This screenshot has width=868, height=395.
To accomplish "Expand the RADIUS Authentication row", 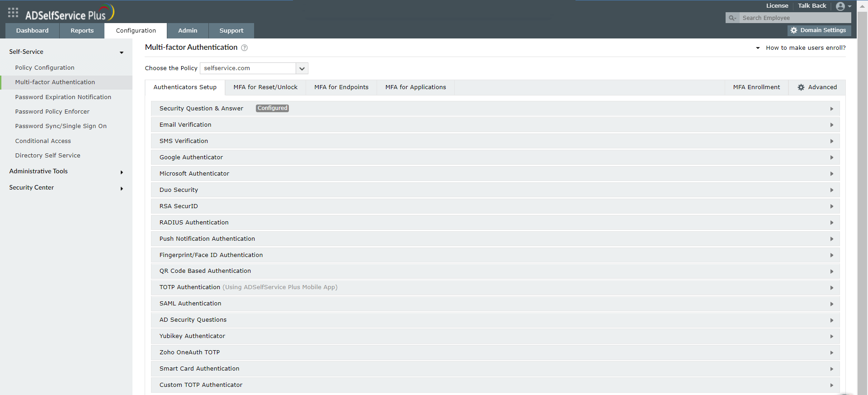I will pyautogui.click(x=495, y=223).
